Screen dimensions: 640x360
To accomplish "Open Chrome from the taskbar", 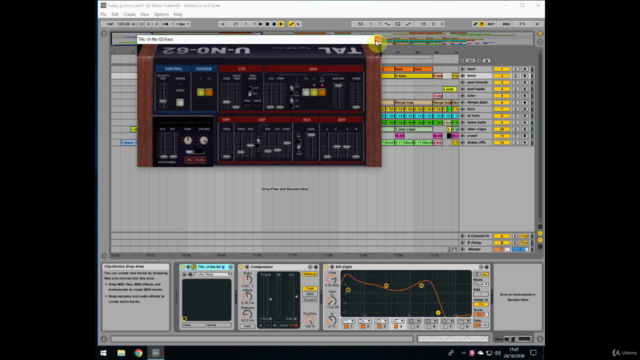I will point(138,353).
